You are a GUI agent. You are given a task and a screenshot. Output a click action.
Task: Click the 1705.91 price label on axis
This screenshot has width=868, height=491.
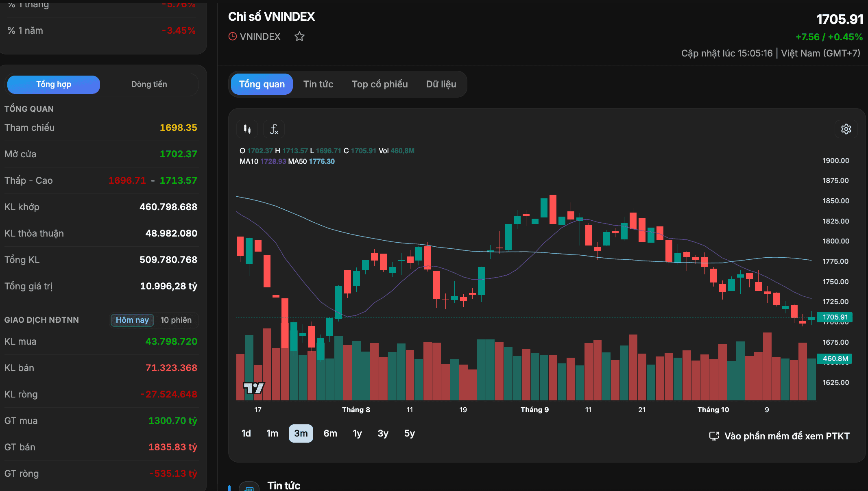point(835,317)
